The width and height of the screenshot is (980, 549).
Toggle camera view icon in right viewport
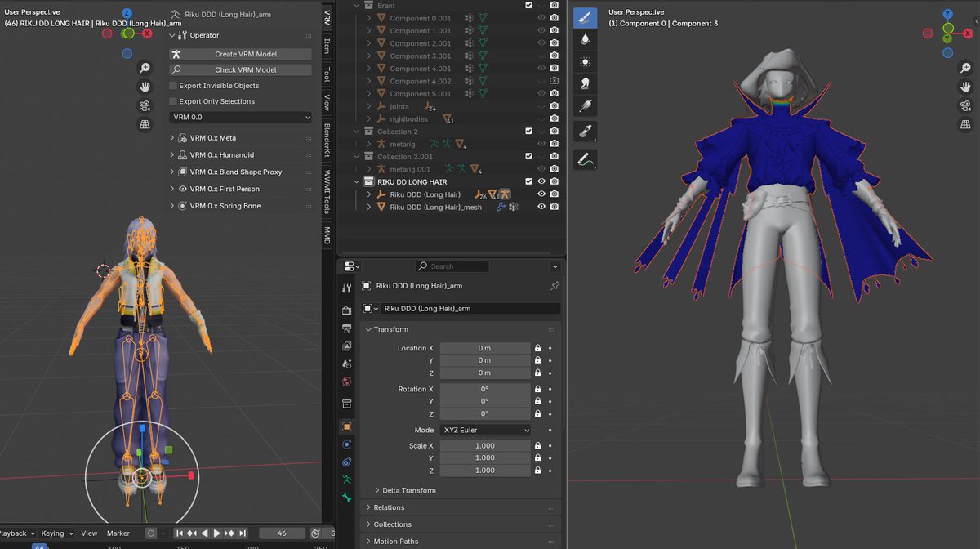964,105
